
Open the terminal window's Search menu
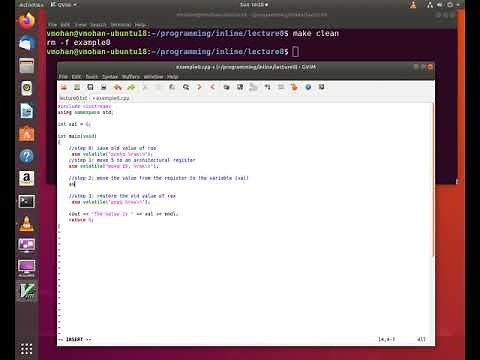click(98, 25)
